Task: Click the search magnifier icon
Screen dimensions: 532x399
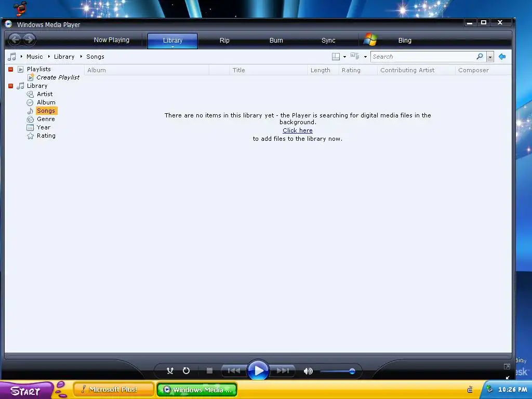Action: point(480,56)
